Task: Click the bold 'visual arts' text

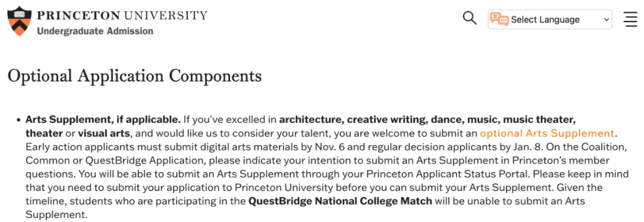Action: point(104,133)
